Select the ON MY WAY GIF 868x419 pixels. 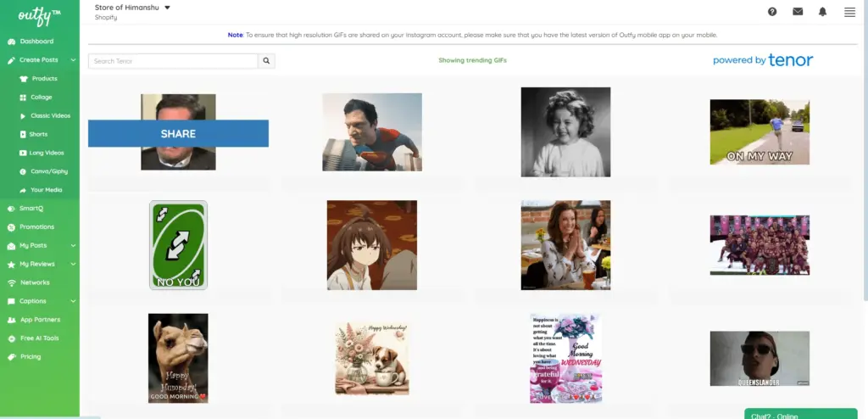[759, 132]
